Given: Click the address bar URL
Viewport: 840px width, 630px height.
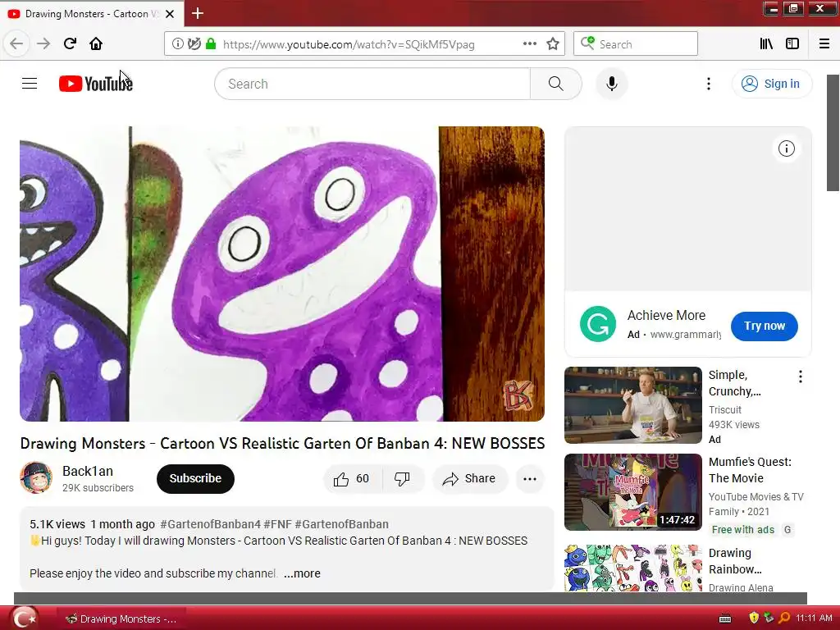Looking at the screenshot, I should (x=349, y=44).
